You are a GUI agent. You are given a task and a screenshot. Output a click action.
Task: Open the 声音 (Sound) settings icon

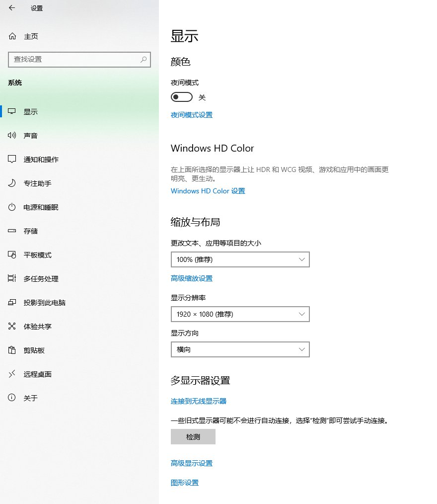coord(30,135)
